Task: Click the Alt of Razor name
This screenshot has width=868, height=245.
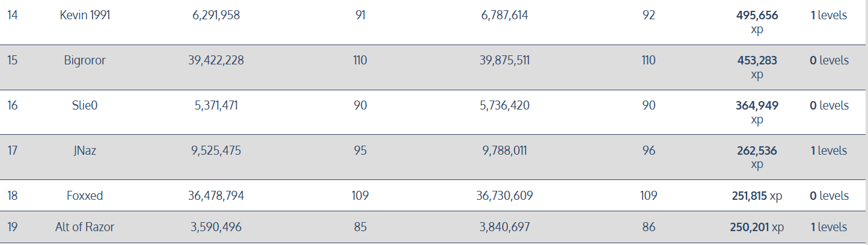Action: tap(85, 227)
